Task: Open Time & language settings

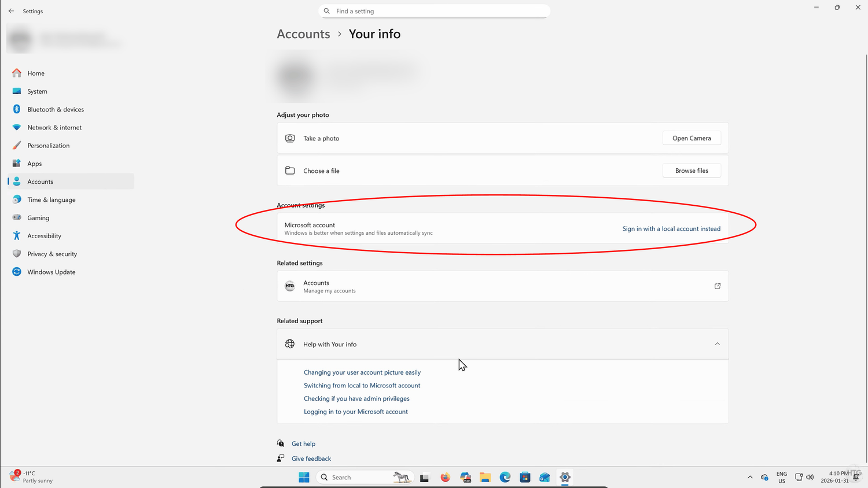Action: [x=71, y=199]
